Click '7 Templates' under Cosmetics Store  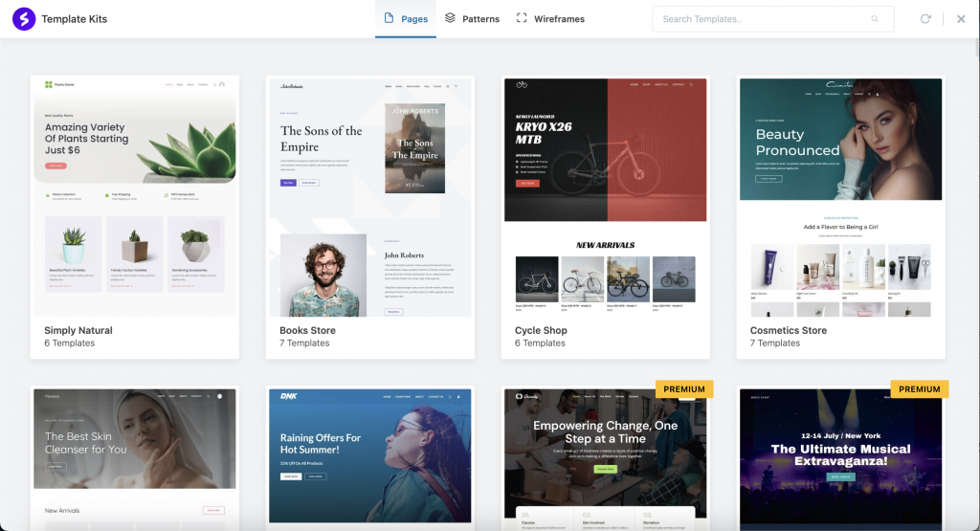(x=775, y=343)
